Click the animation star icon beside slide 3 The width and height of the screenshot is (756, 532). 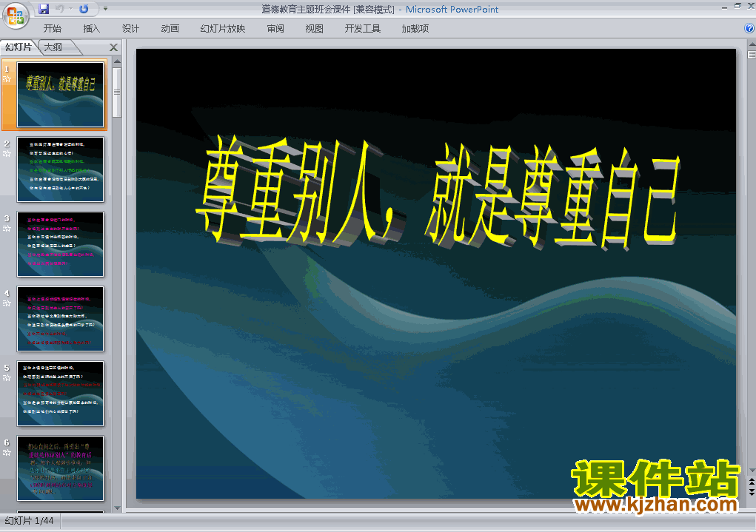(7, 229)
